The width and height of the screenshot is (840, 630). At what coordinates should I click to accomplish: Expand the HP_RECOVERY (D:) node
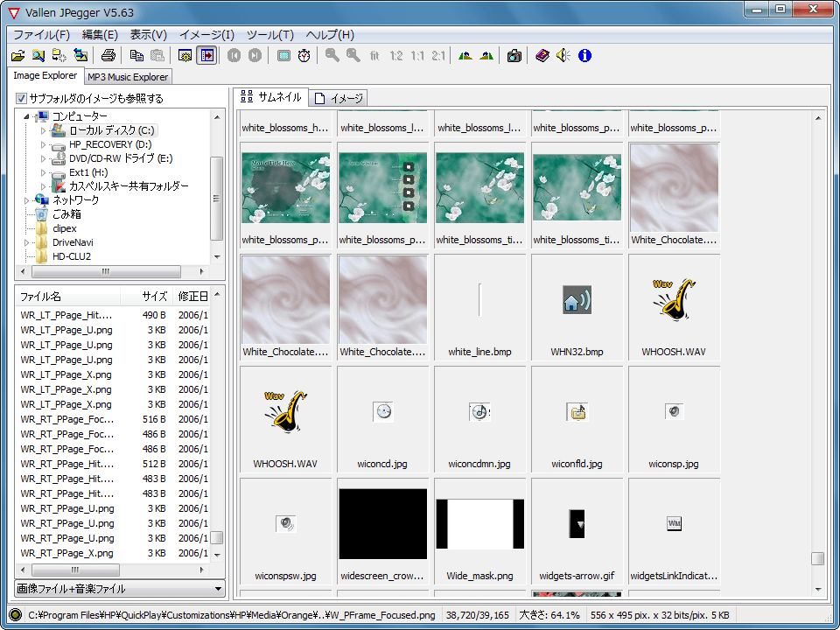[x=44, y=144]
